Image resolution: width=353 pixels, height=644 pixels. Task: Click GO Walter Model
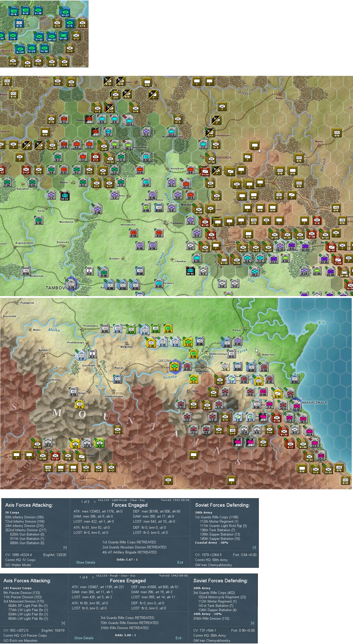18,565
